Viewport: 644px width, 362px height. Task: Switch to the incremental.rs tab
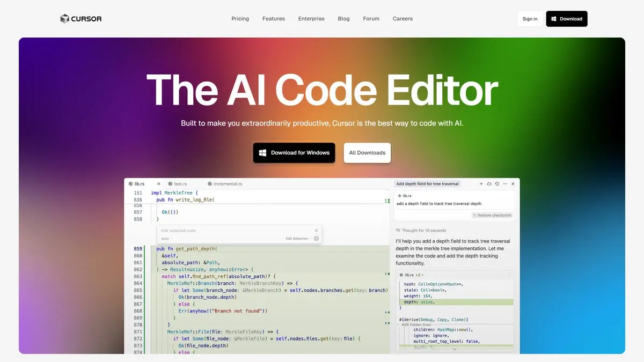(x=228, y=184)
